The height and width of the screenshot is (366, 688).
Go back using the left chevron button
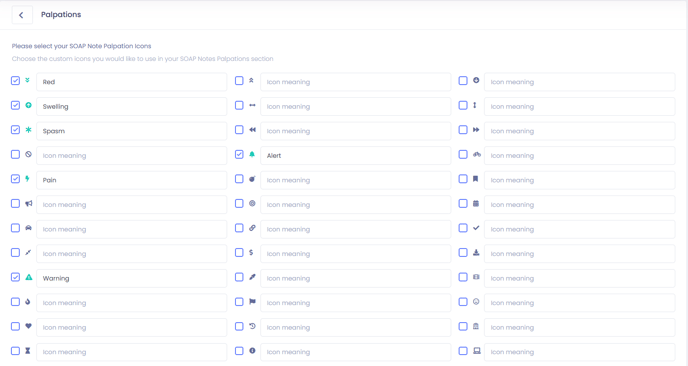pyautogui.click(x=22, y=15)
